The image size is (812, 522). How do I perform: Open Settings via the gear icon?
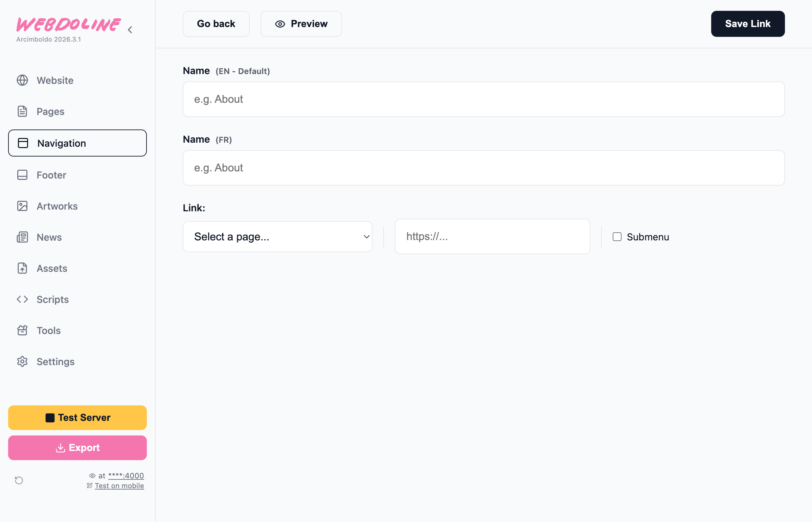coord(22,362)
